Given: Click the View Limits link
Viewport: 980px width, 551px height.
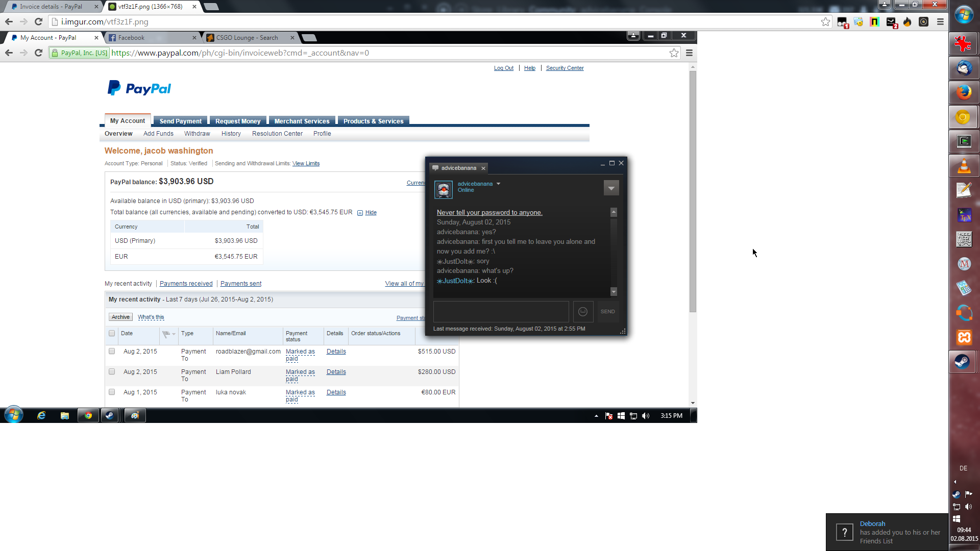Looking at the screenshot, I should click(306, 164).
